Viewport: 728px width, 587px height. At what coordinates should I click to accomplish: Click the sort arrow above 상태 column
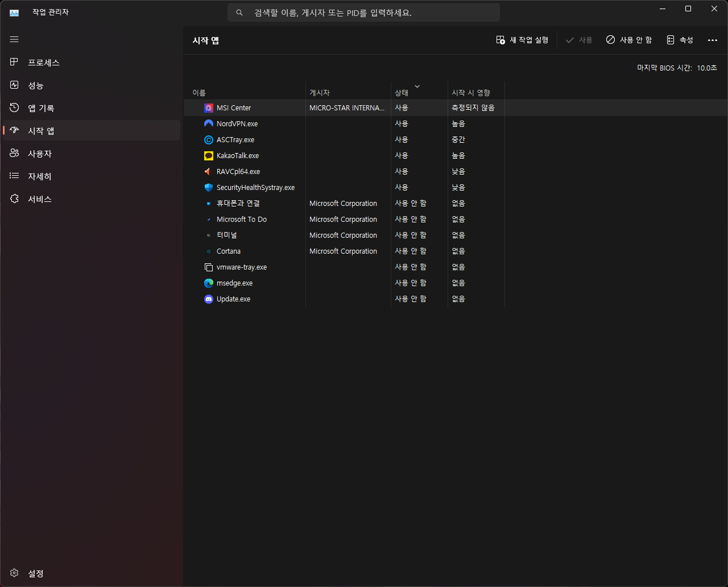417,86
